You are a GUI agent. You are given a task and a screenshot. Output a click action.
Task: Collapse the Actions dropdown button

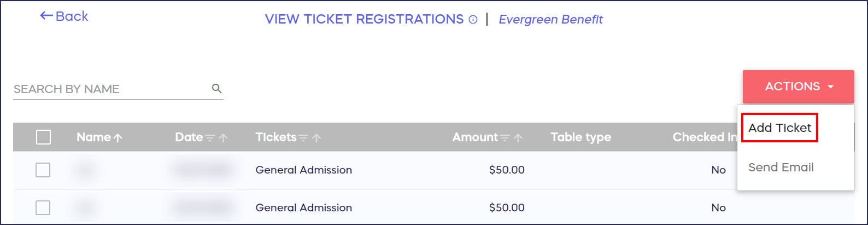click(x=798, y=86)
